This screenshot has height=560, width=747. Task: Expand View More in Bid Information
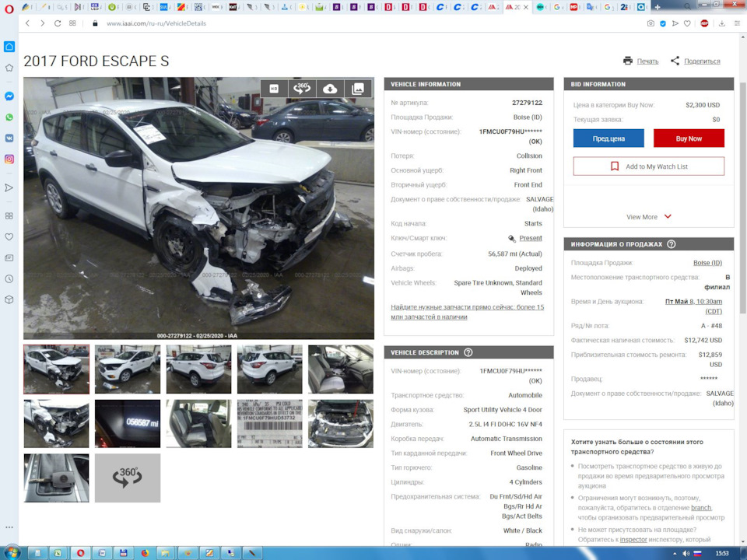point(649,217)
